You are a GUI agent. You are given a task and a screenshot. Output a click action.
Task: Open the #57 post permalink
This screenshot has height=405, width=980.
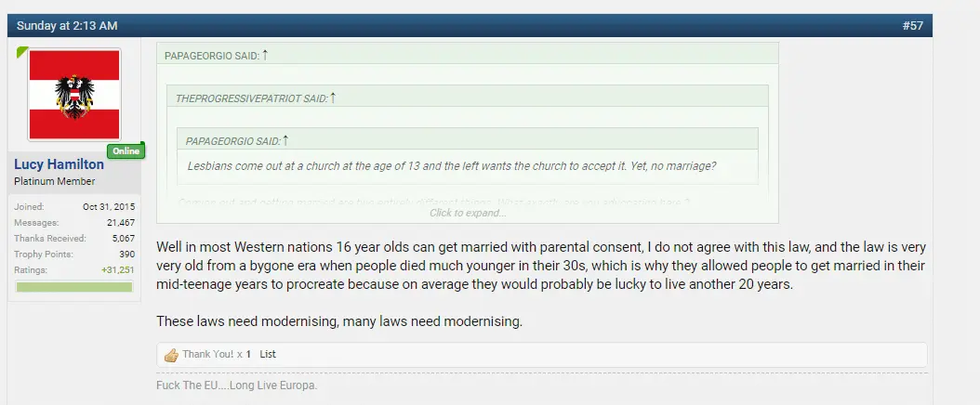(x=912, y=25)
